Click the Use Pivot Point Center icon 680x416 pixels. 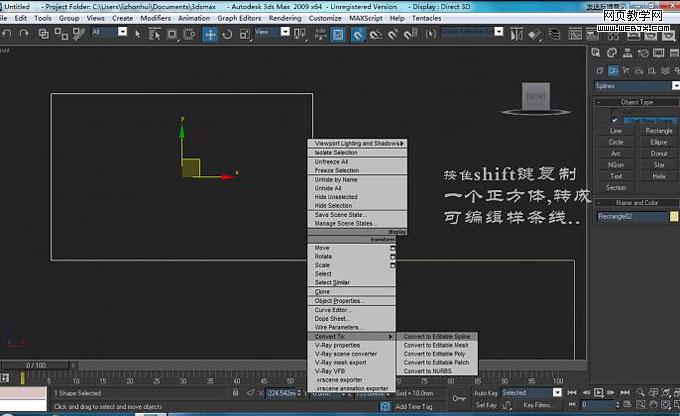pyautogui.click(x=300, y=34)
